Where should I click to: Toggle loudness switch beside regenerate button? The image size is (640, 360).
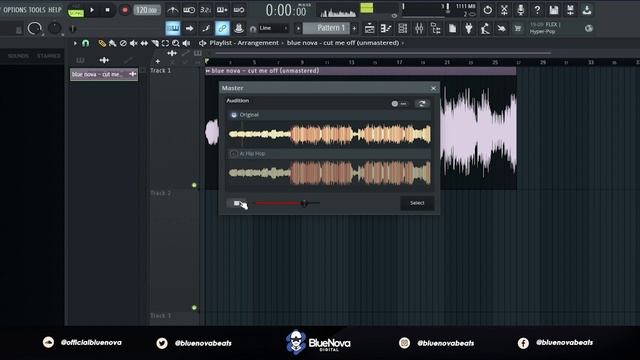[x=399, y=104]
